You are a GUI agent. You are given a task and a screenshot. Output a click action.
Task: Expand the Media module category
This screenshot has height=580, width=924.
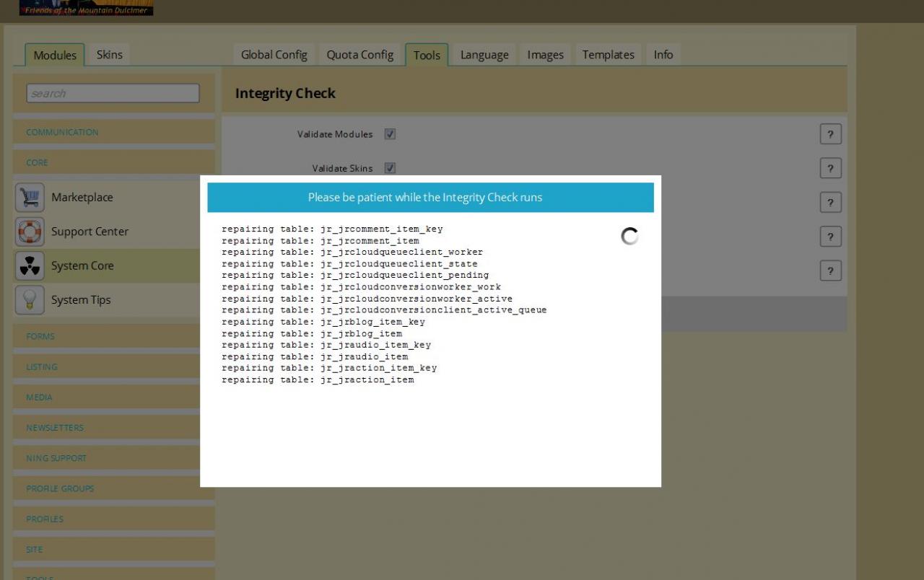pyautogui.click(x=39, y=397)
